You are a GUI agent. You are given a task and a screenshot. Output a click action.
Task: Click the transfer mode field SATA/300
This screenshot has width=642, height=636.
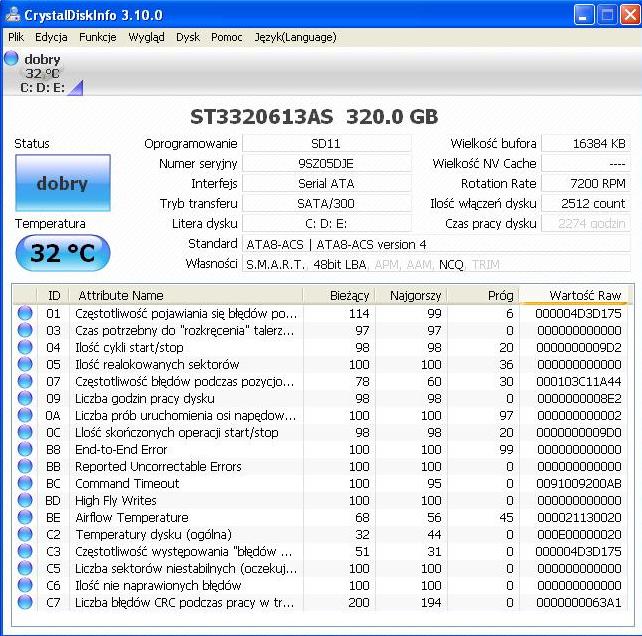coord(326,204)
